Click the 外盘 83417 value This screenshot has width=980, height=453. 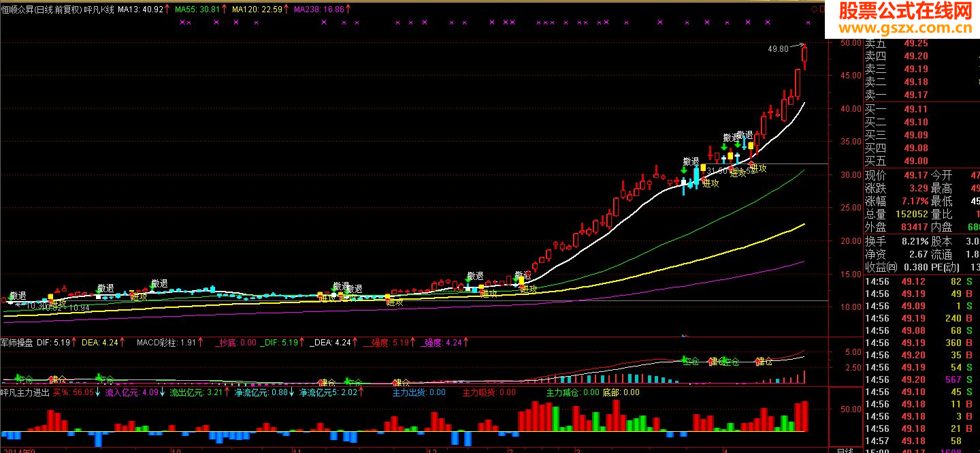(913, 228)
